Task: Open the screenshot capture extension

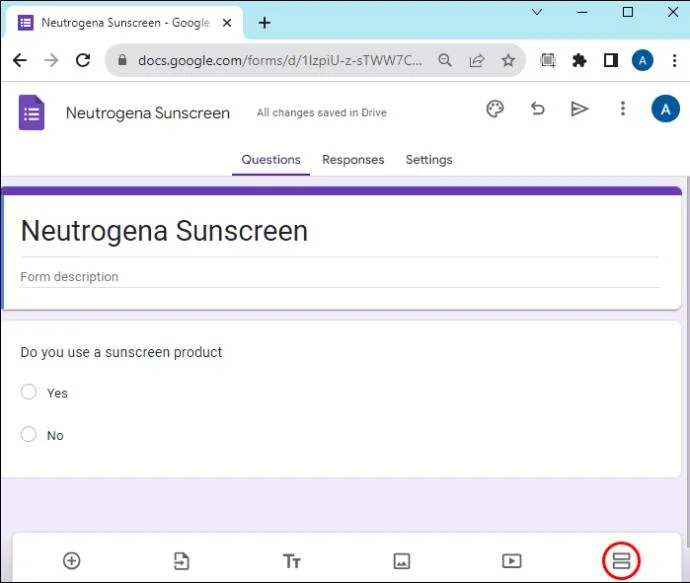Action: pyautogui.click(x=547, y=60)
